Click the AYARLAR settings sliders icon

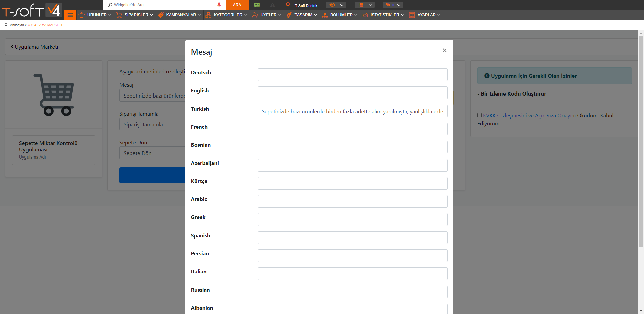pyautogui.click(x=412, y=15)
